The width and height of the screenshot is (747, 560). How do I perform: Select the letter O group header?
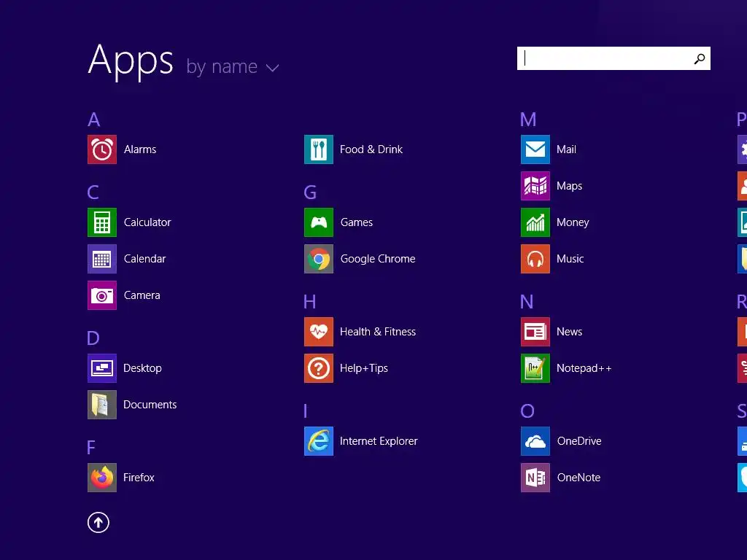click(x=527, y=411)
